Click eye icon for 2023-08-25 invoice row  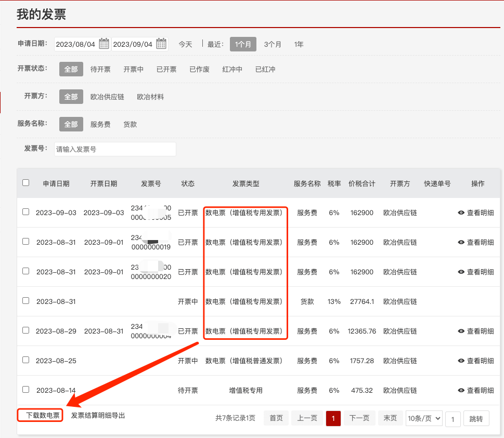[461, 361]
